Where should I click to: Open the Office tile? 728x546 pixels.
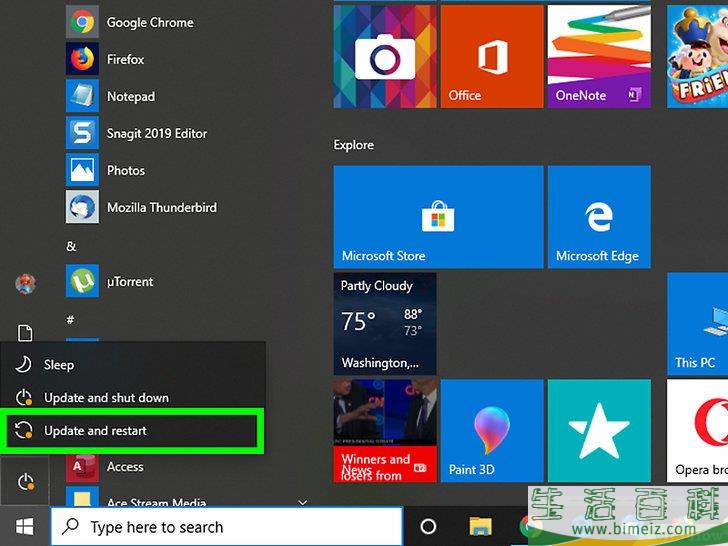click(492, 57)
